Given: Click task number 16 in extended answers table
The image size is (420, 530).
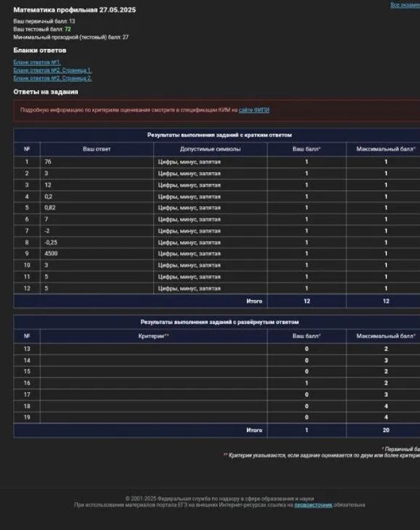Looking at the screenshot, I should pos(27,383).
